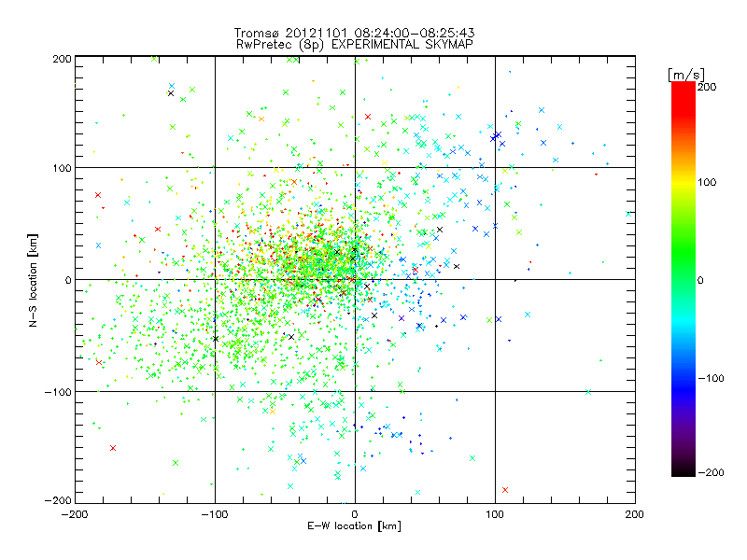
Task: Click the '[m/s]' colorbar unit label
Action: tap(686, 75)
